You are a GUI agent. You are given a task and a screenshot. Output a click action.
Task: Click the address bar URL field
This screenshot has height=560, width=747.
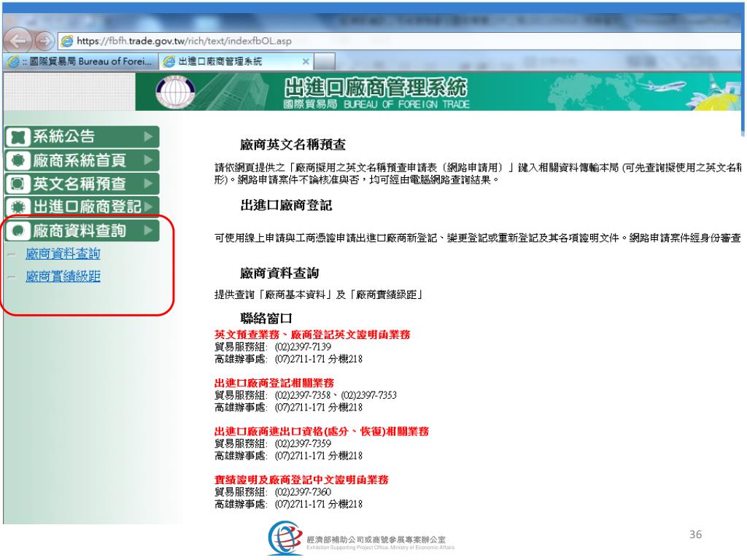(x=400, y=41)
